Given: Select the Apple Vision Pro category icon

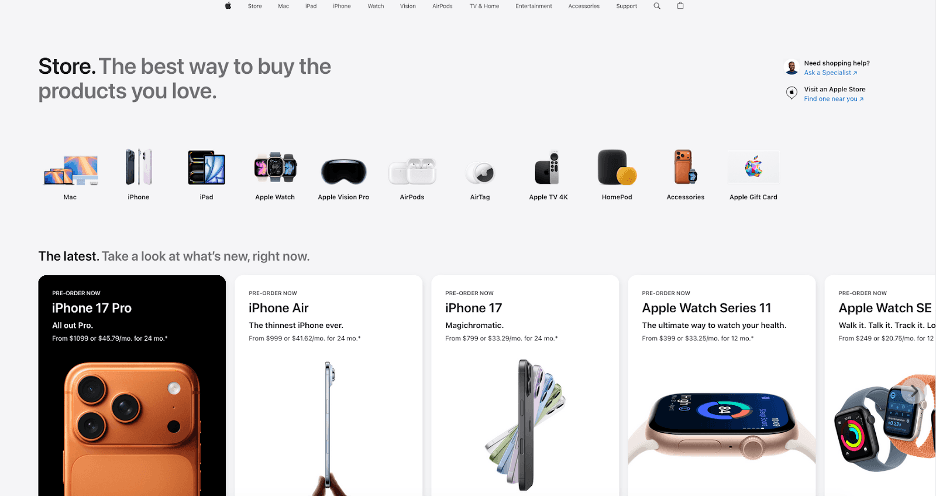Looking at the screenshot, I should [343, 171].
